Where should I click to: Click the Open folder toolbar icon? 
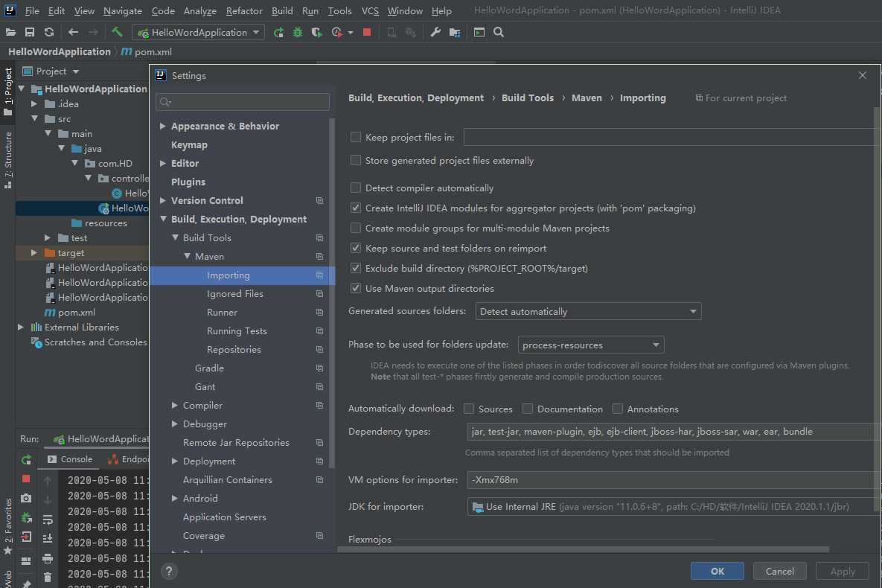10,32
